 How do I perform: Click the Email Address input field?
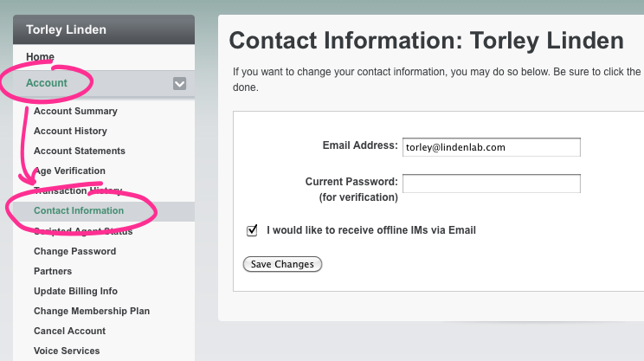(491, 147)
